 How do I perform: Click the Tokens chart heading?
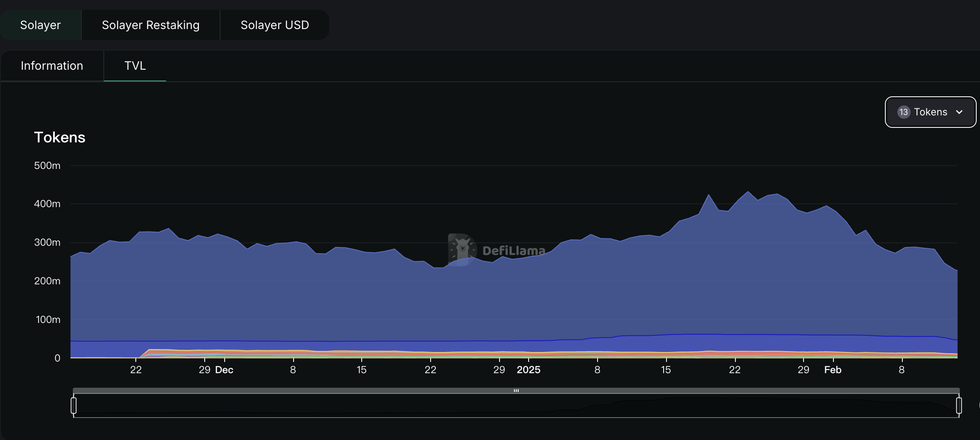[60, 137]
